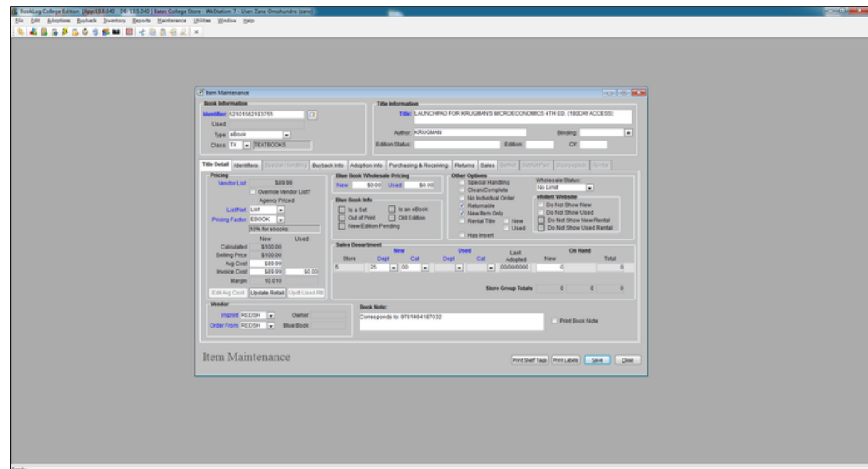Switch to the Returns tab
868x469 pixels.
tap(464, 165)
